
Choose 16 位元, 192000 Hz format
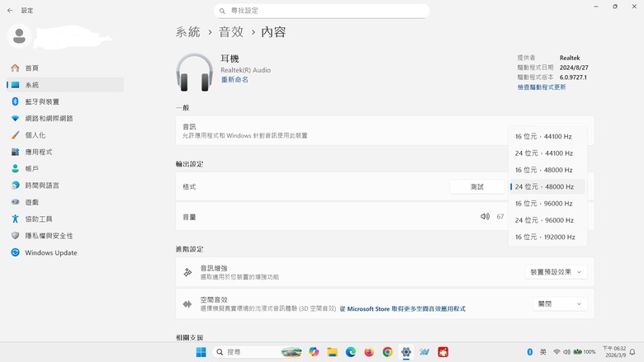coord(547,237)
